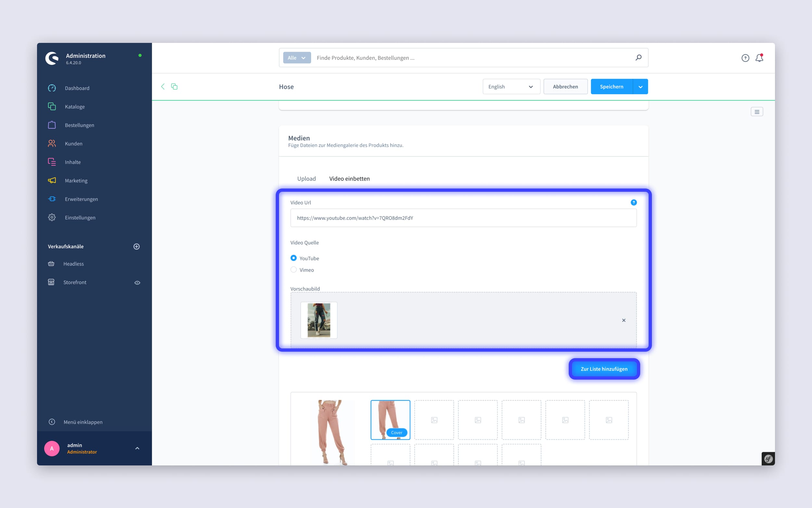Click Abbrechen to cancel editing
Viewport: 812px width, 508px height.
coord(565,87)
